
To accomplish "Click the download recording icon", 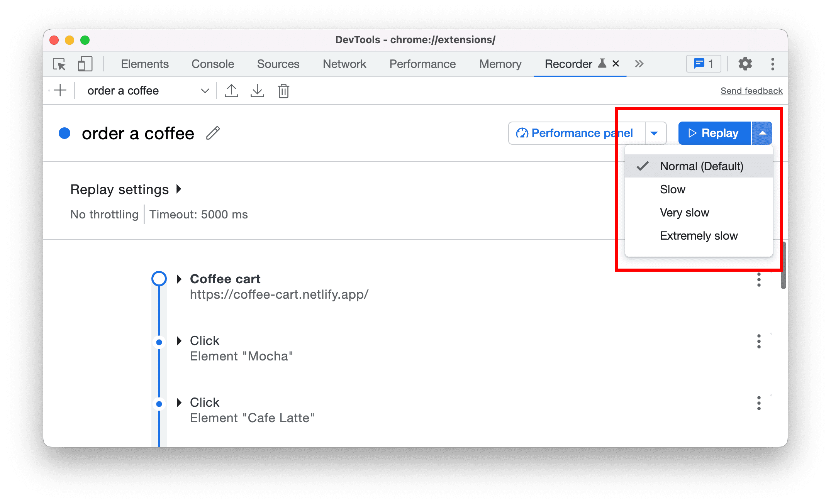I will click(x=258, y=91).
